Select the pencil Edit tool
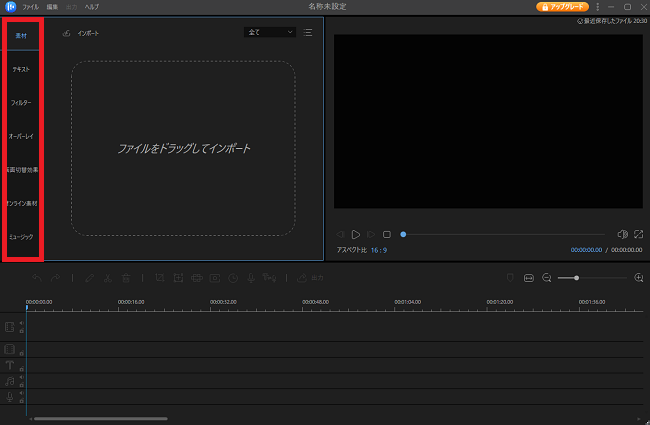The height and width of the screenshot is (425, 650). point(89,278)
